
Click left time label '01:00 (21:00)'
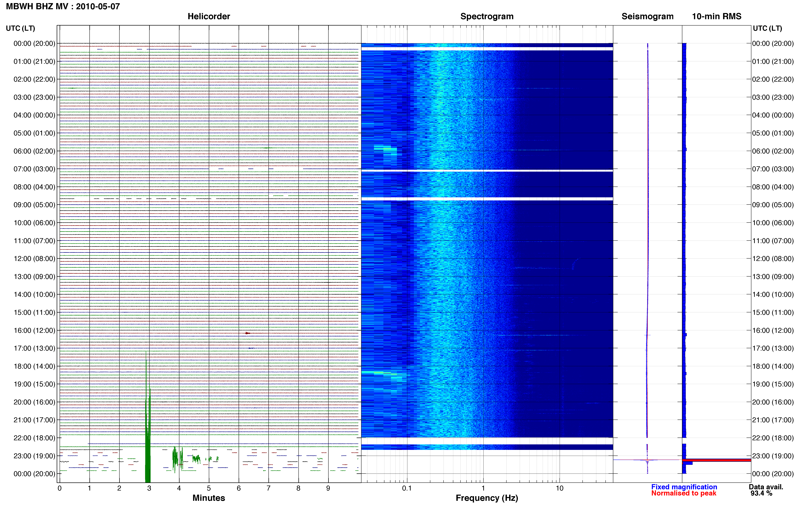click(34, 62)
